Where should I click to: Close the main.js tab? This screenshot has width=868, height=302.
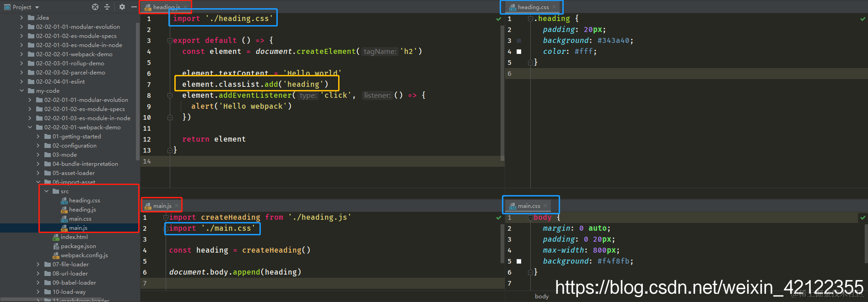(x=177, y=206)
